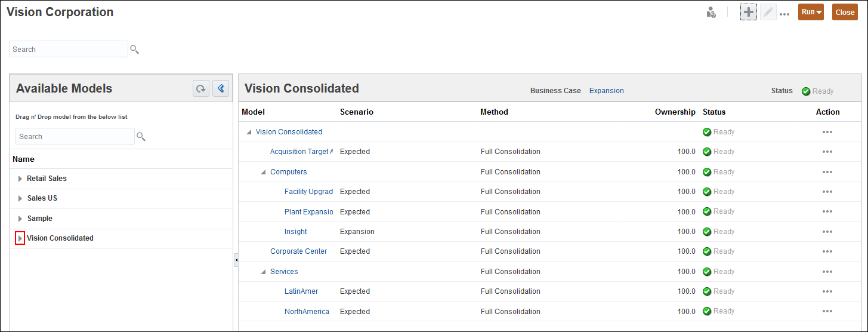Collapse the Services node

pyautogui.click(x=263, y=272)
